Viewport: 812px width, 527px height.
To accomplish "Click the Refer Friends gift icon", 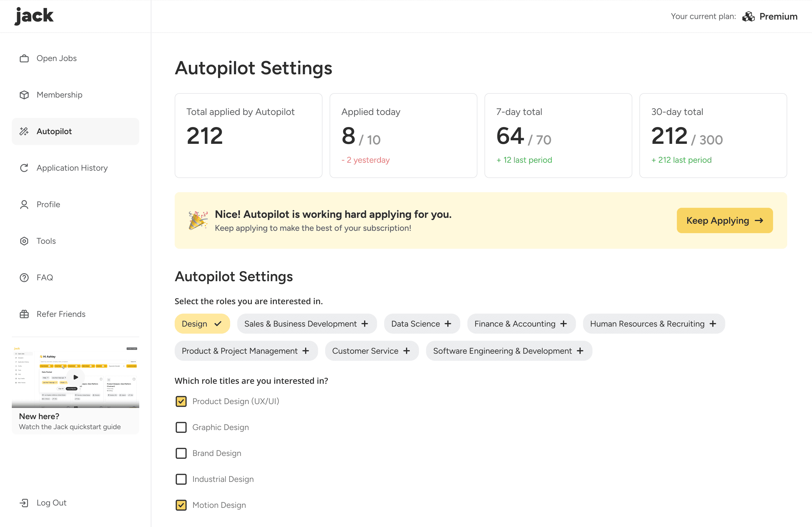I will tap(24, 314).
